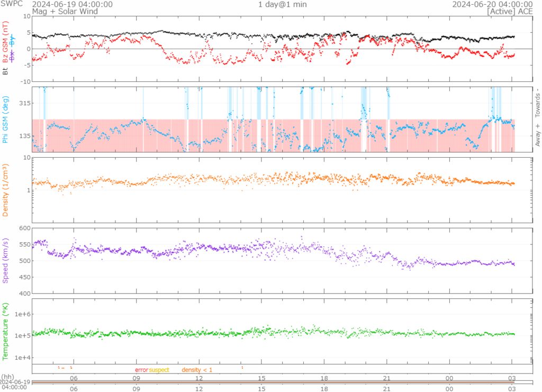Click the 'Away +' label on right side

(537, 136)
